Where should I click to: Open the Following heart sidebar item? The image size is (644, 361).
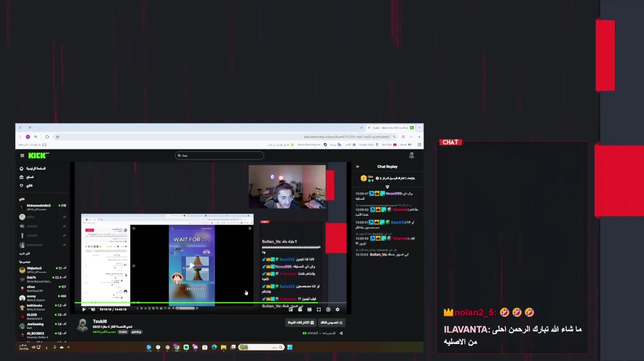pos(26,186)
